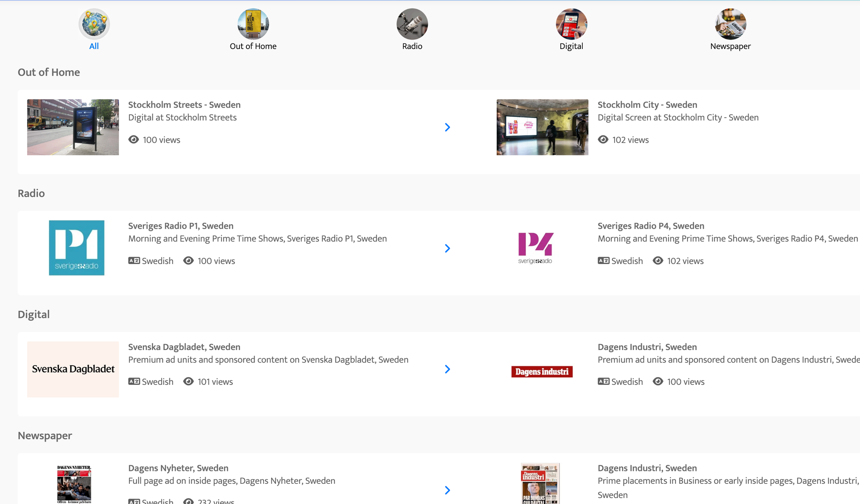The width and height of the screenshot is (860, 504).
Task: Click the Out of Home section heading
Action: [49, 72]
